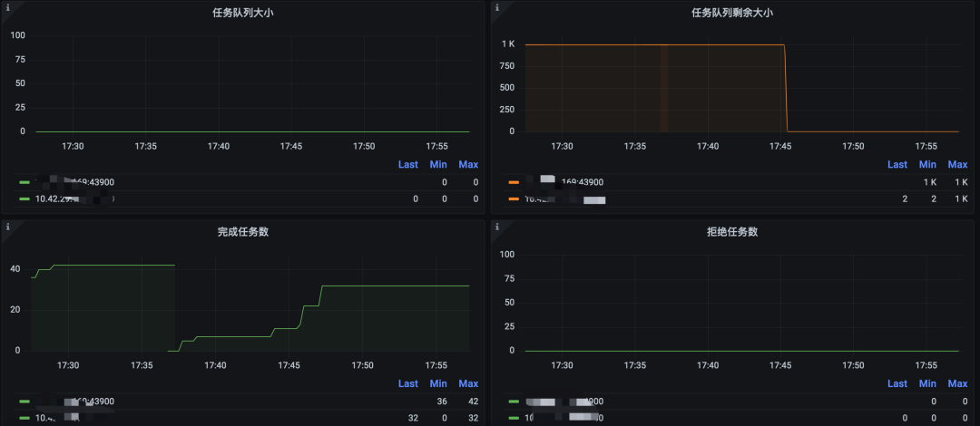This screenshot has width=980, height=426.
Task: Click green swatch of first series in 拒绝任务数
Action: click(x=514, y=401)
